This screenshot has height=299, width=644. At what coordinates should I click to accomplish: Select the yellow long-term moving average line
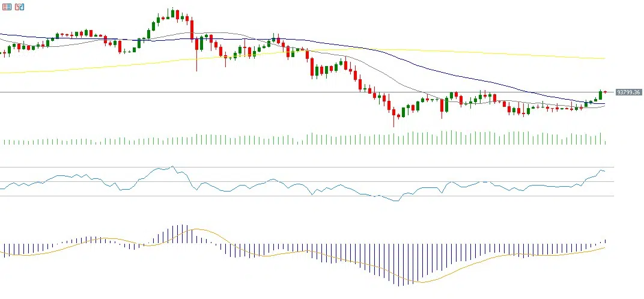[x=481, y=53]
